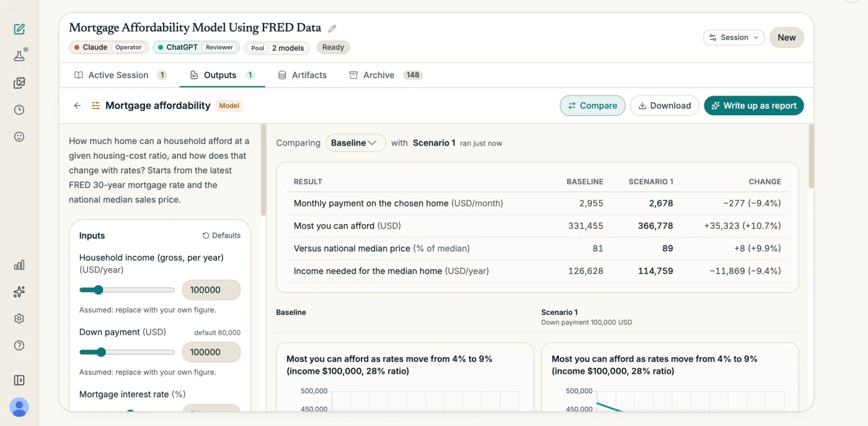Screen dimensions: 868x426
Task: Click the Down payment slider handle
Action: click(x=101, y=352)
